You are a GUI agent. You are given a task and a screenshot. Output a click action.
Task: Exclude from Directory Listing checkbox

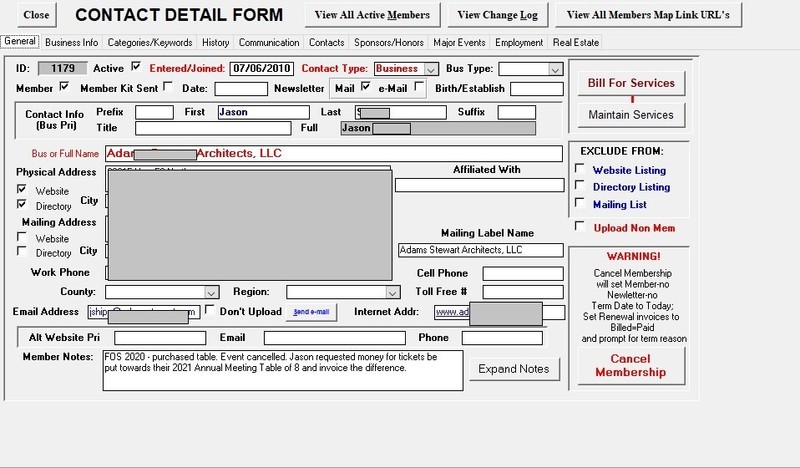coord(580,185)
